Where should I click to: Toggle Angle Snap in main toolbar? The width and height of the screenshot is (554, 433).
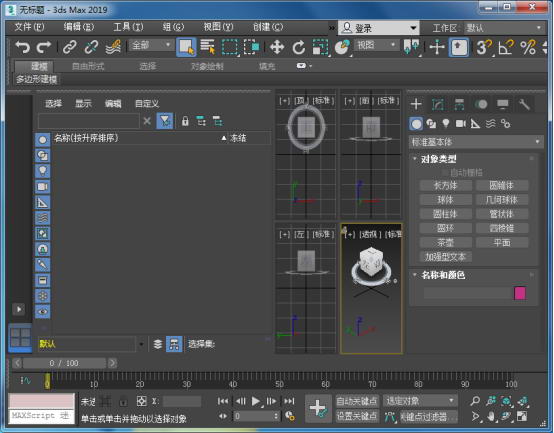[506, 47]
